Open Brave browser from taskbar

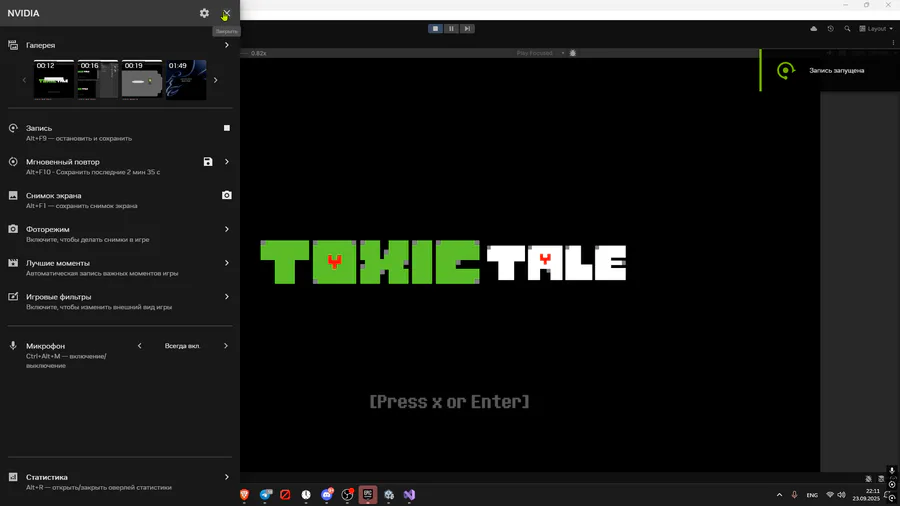[244, 495]
